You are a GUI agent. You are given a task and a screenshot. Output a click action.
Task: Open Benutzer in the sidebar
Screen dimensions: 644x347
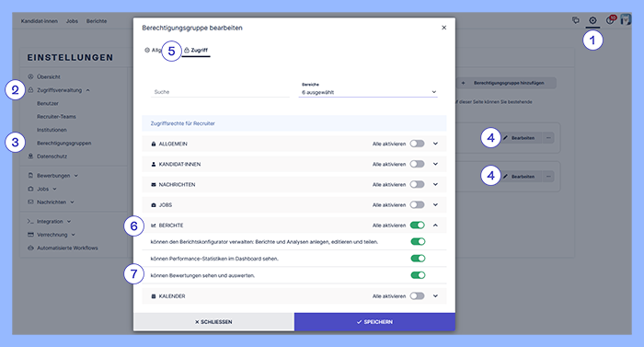click(x=48, y=103)
